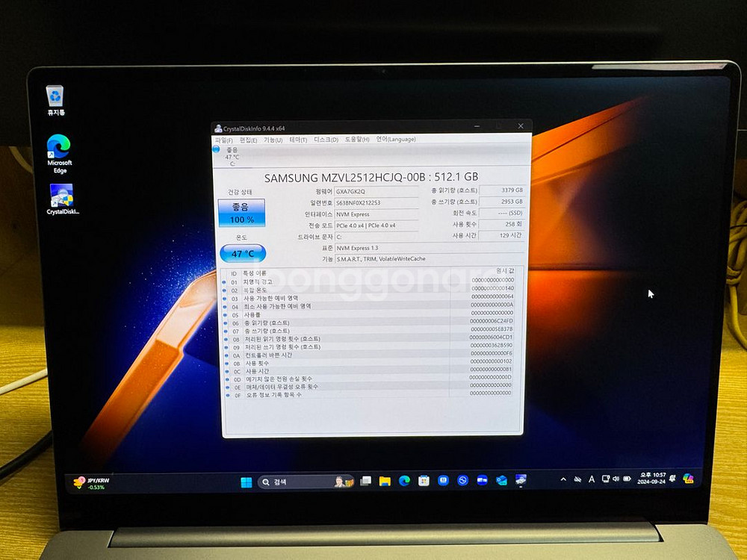Open the Recycle Bin desktop icon
The image size is (747, 560).
[55, 99]
